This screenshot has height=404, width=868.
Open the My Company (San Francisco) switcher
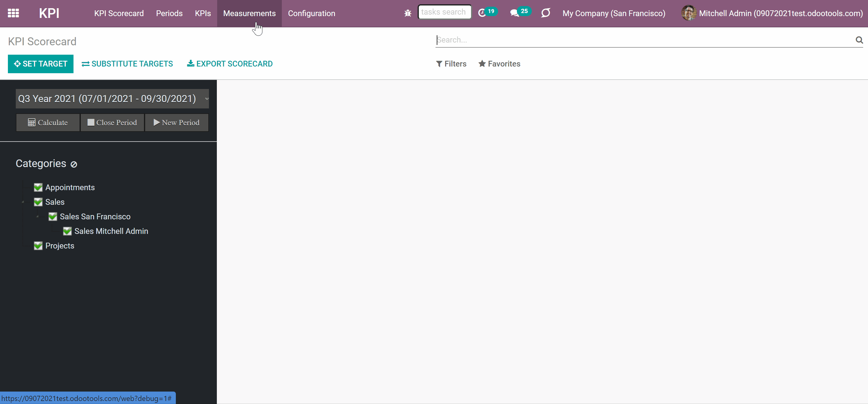point(614,13)
